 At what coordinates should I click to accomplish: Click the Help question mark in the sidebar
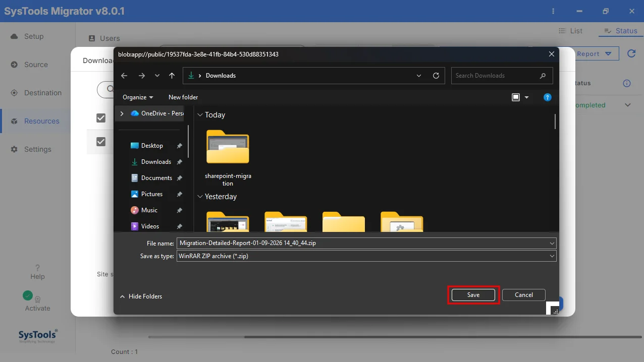[x=37, y=268]
